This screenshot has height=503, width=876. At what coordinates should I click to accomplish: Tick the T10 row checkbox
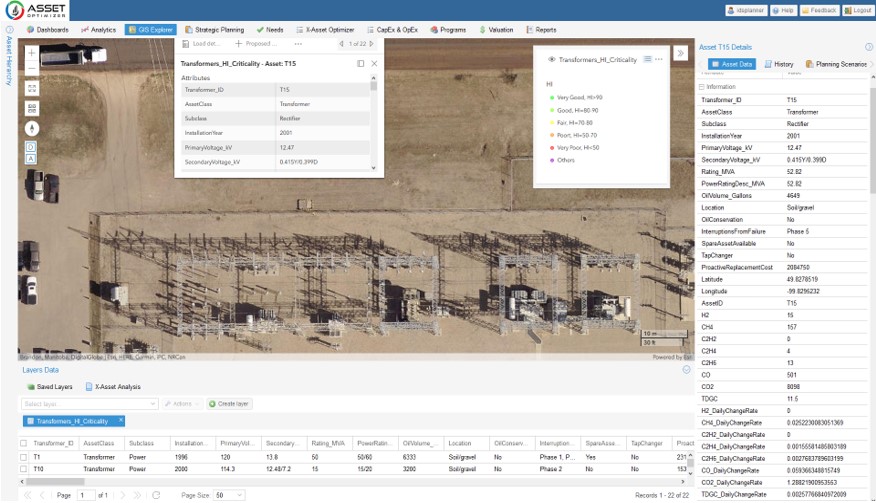click(23, 468)
